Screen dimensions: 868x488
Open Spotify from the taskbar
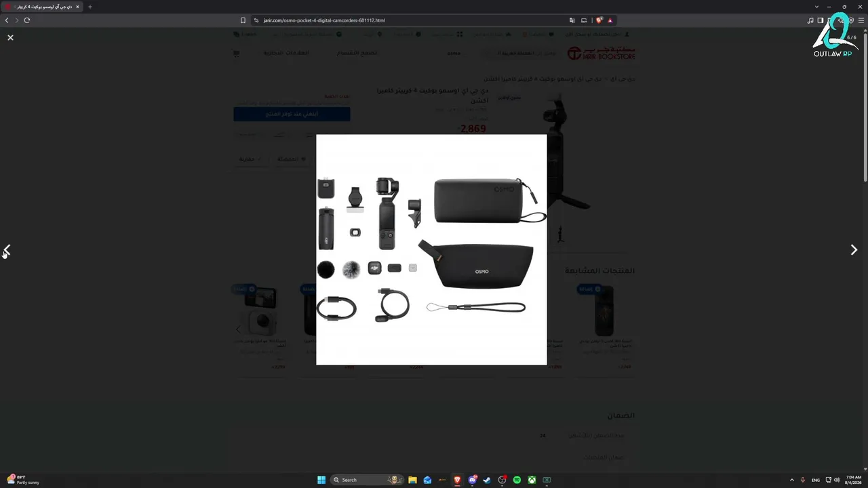[x=517, y=480]
